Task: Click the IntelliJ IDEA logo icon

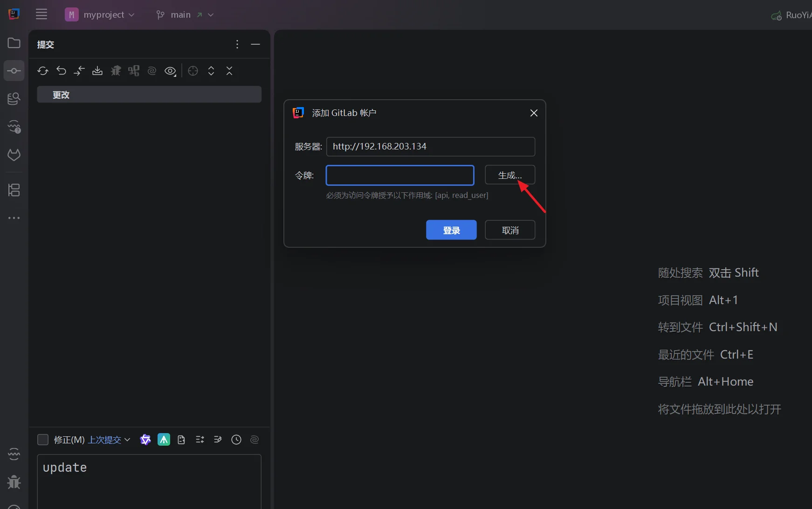Action: 14,14
